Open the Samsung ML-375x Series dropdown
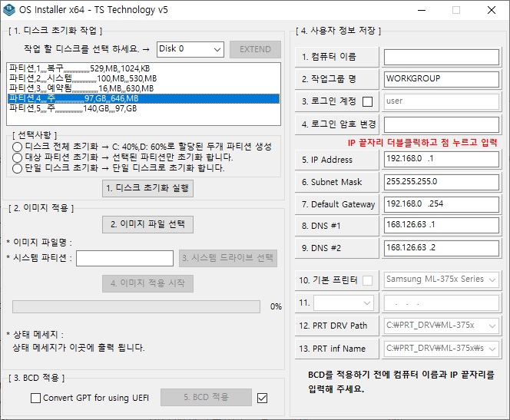This screenshot has width=510, height=420. (442, 280)
